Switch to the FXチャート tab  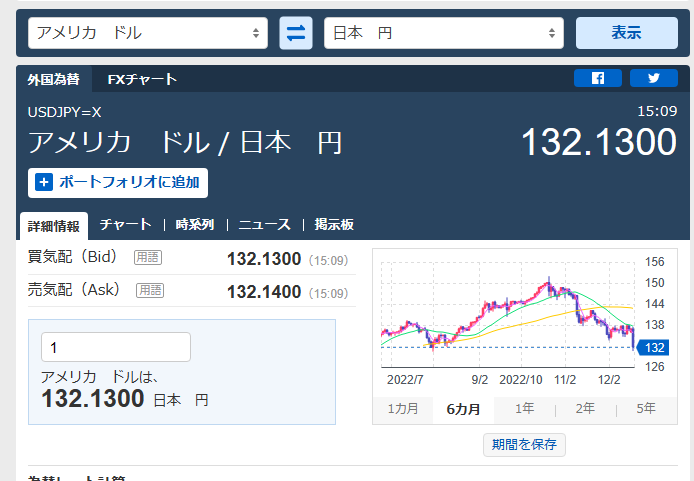pyautogui.click(x=142, y=79)
